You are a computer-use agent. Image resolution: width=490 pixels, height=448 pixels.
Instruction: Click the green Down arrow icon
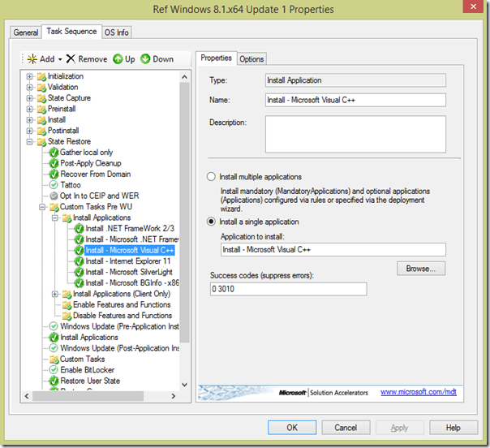(x=145, y=59)
